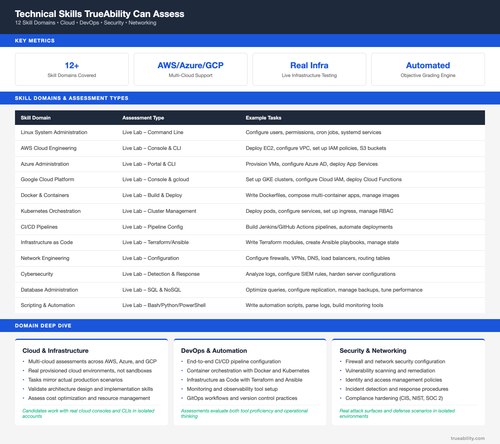Select the 'AWS Cloud Engineering' cell

point(48,148)
